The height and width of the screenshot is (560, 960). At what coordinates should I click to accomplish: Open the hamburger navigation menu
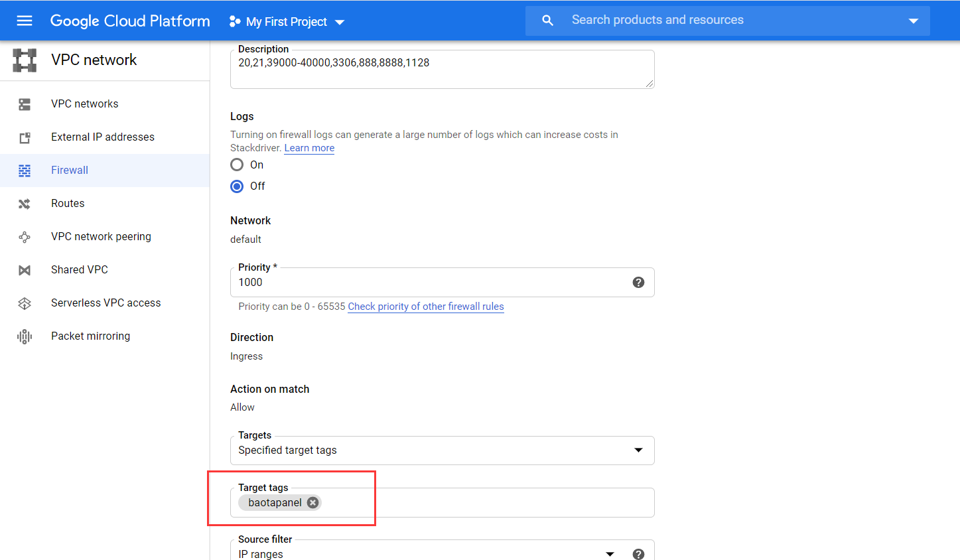pos(25,21)
